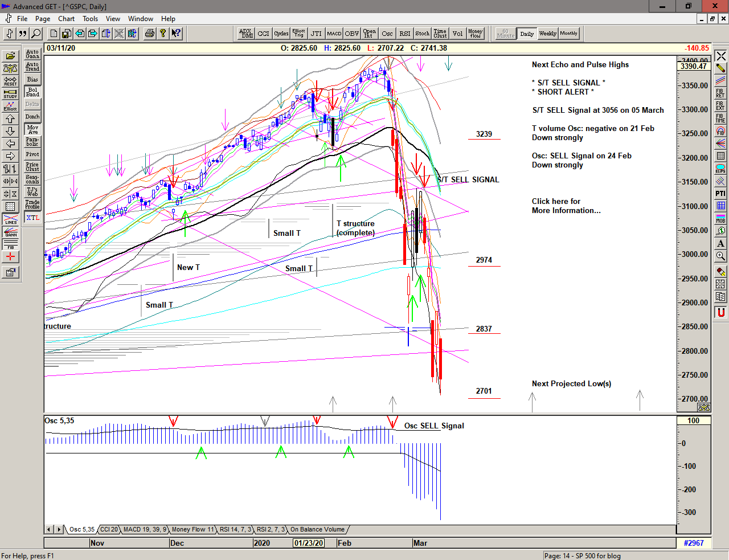The height and width of the screenshot is (560, 729).
Task: Open the STUDY tool in left sidebar
Action: pyautogui.click(x=10, y=93)
